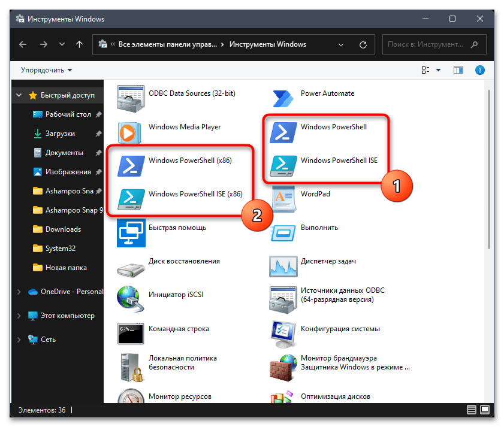The width and height of the screenshot is (504, 427).
Task: Expand the OneDrive - Personal node
Action: click(19, 292)
